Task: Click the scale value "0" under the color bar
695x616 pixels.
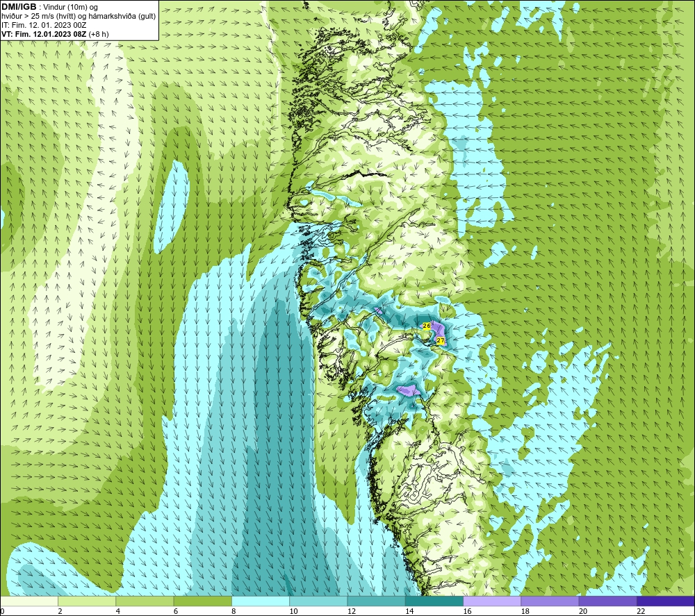Action: [2, 611]
